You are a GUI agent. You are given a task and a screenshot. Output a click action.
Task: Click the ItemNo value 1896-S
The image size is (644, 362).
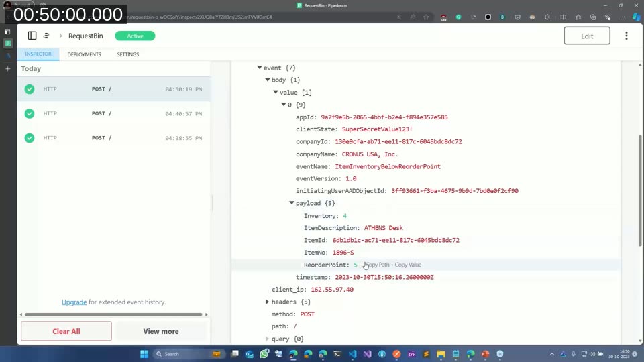343,253
